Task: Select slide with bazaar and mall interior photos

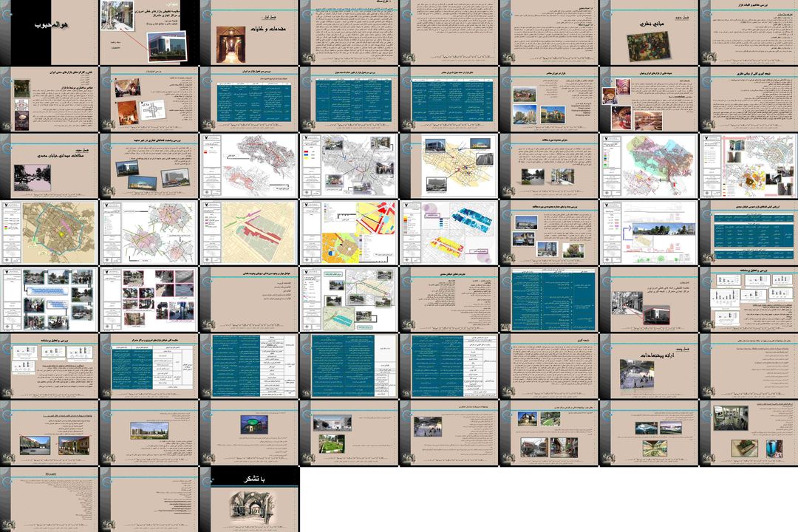Action: 649,99
